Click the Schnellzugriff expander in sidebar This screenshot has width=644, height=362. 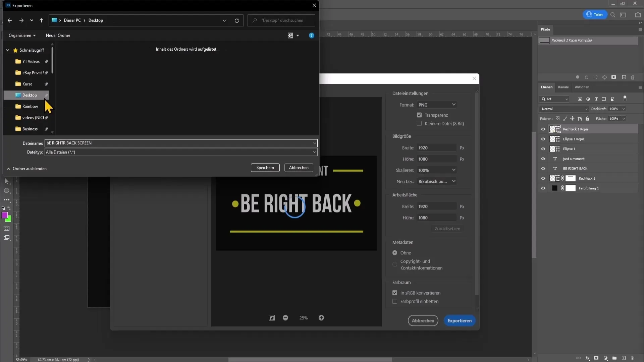(7, 50)
